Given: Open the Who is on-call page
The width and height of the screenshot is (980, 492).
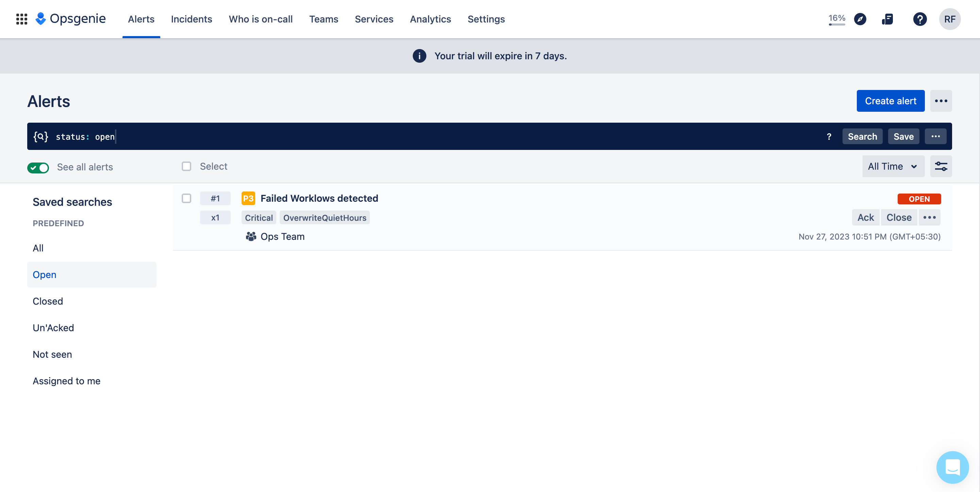Looking at the screenshot, I should 261,19.
